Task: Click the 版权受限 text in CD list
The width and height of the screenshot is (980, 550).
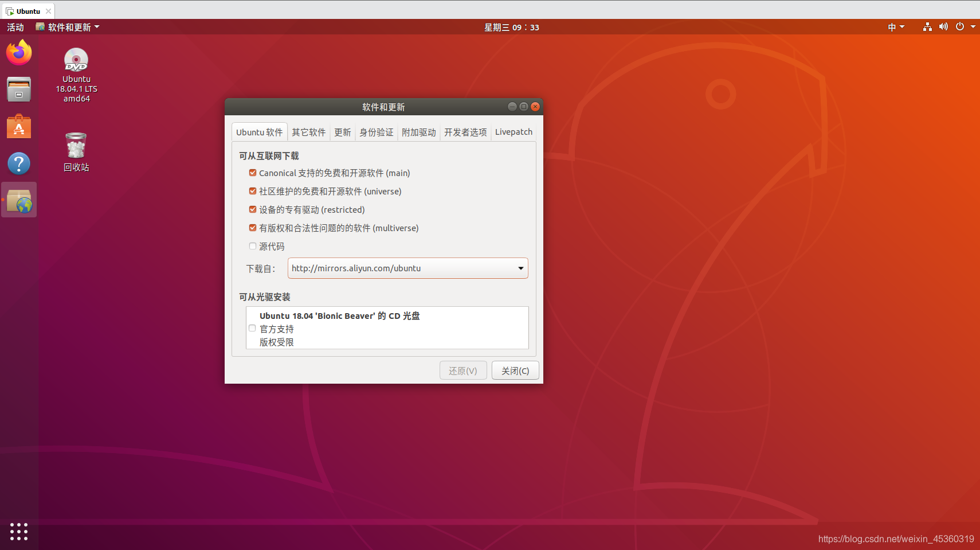Action: tap(277, 342)
